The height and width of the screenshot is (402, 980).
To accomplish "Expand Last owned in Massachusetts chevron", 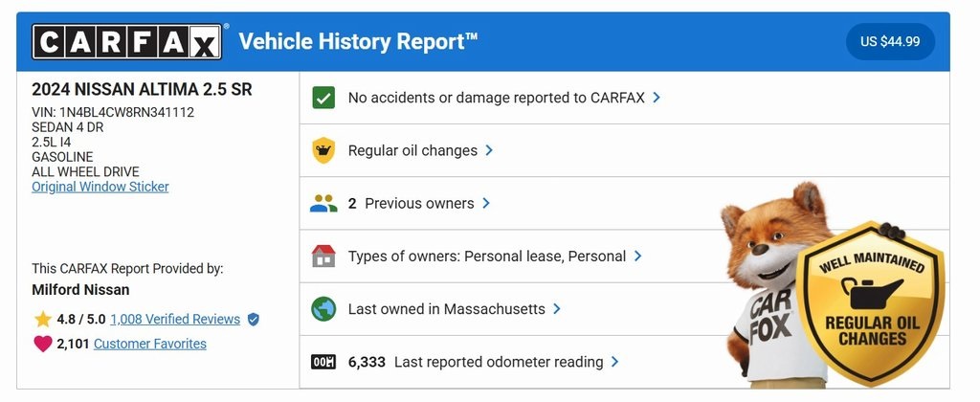I will [557, 309].
